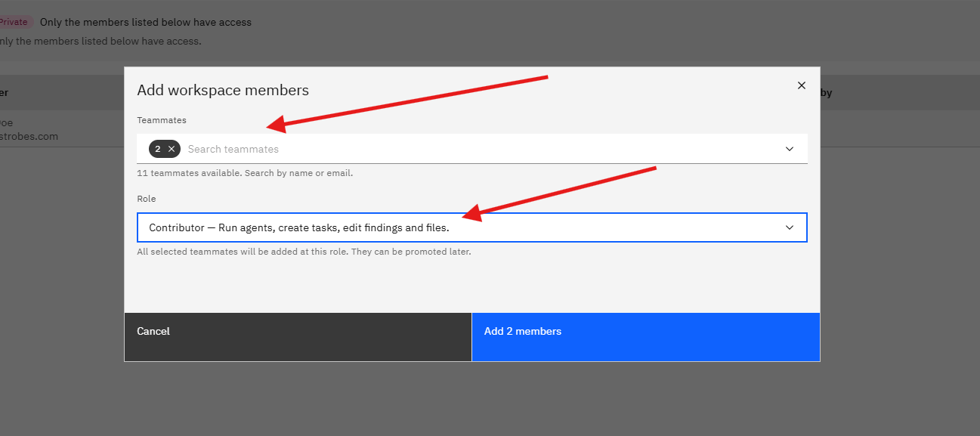Close the Add workspace members dialog

coord(802,85)
